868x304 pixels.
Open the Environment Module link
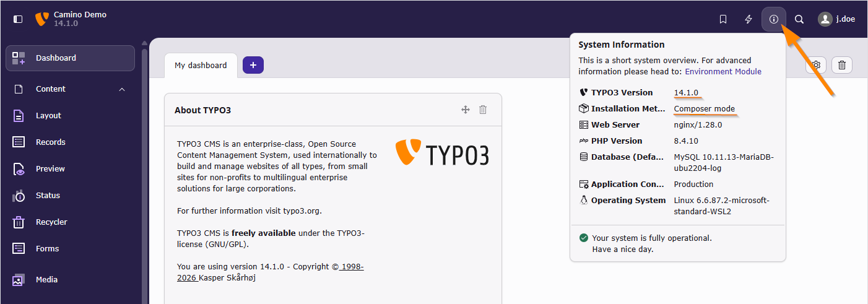click(x=723, y=71)
